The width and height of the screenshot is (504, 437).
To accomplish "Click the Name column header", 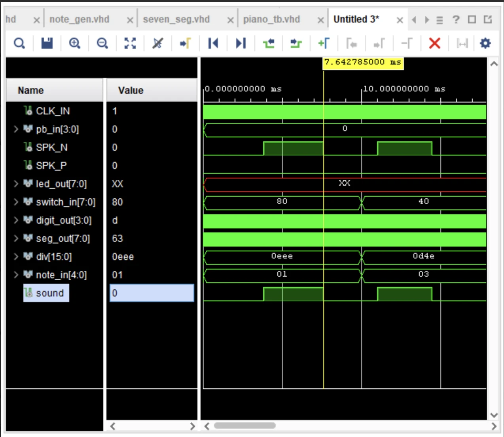I will pyautogui.click(x=55, y=90).
